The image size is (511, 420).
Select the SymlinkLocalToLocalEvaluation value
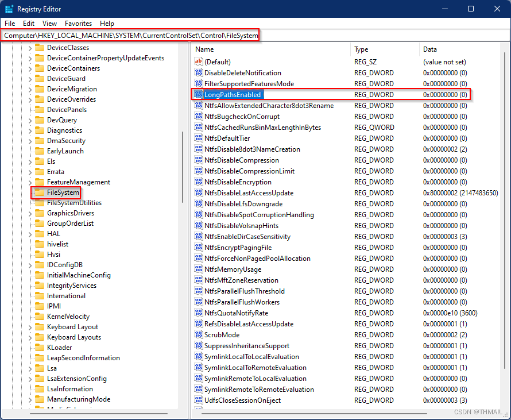[x=251, y=357]
